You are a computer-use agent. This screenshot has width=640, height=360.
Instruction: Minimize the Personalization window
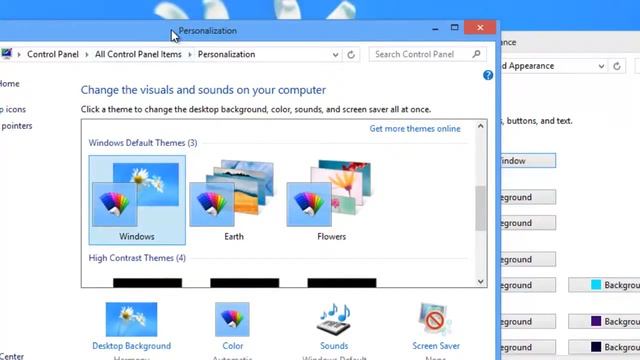435,28
